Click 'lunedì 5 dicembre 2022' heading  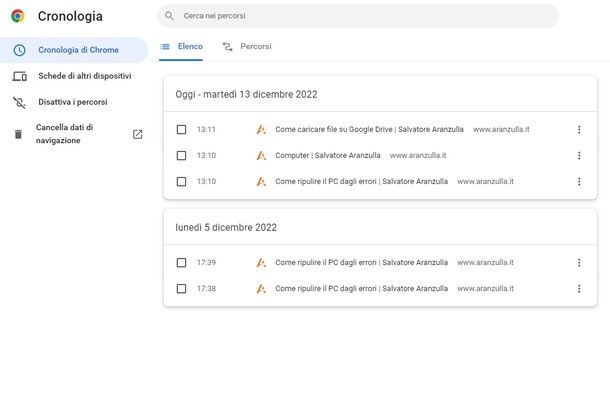(226, 228)
